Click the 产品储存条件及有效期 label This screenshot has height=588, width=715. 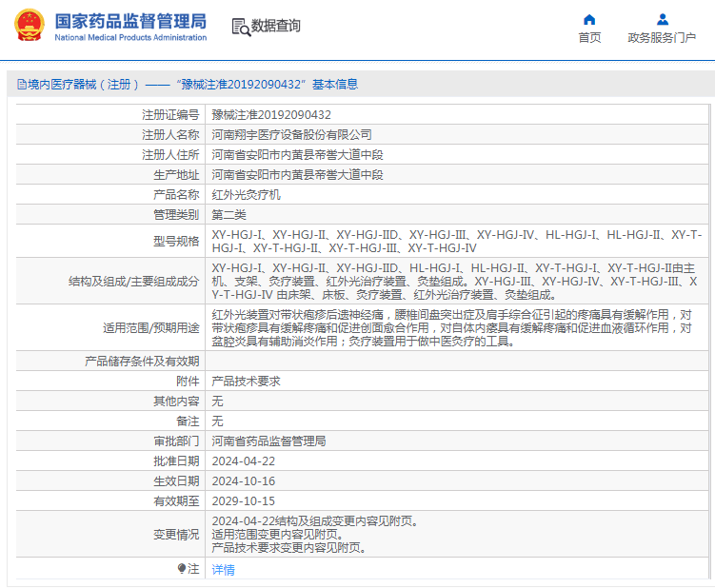[142, 362]
